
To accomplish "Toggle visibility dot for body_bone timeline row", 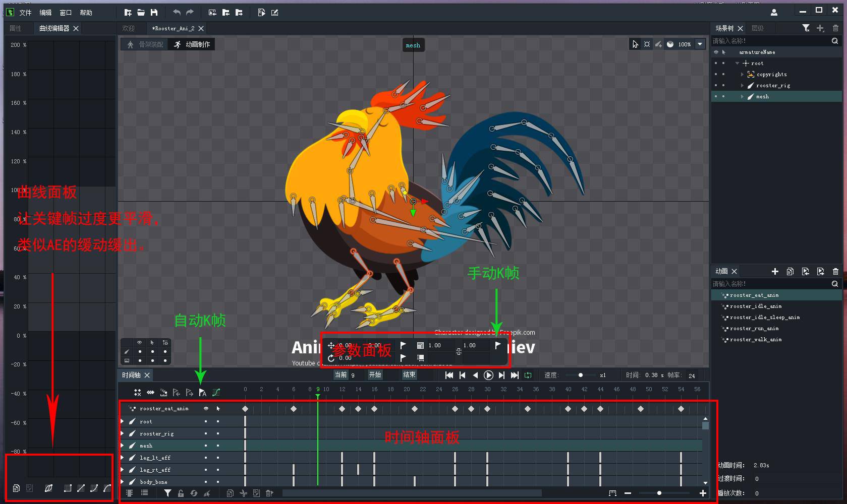I will tap(206, 482).
